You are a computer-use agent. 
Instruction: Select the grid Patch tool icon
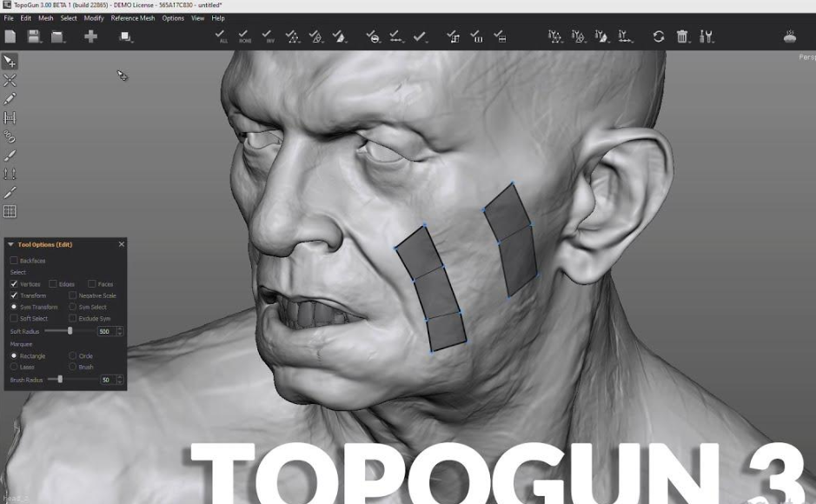click(x=10, y=211)
